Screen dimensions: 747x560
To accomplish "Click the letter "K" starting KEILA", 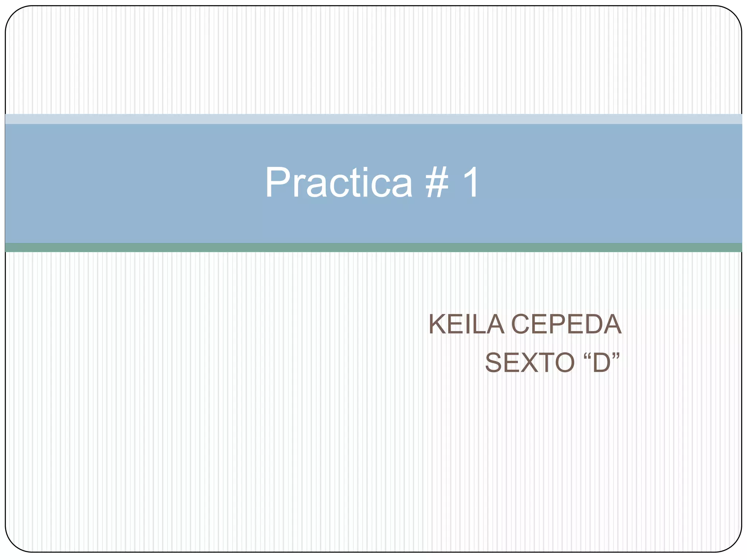I will (437, 324).
